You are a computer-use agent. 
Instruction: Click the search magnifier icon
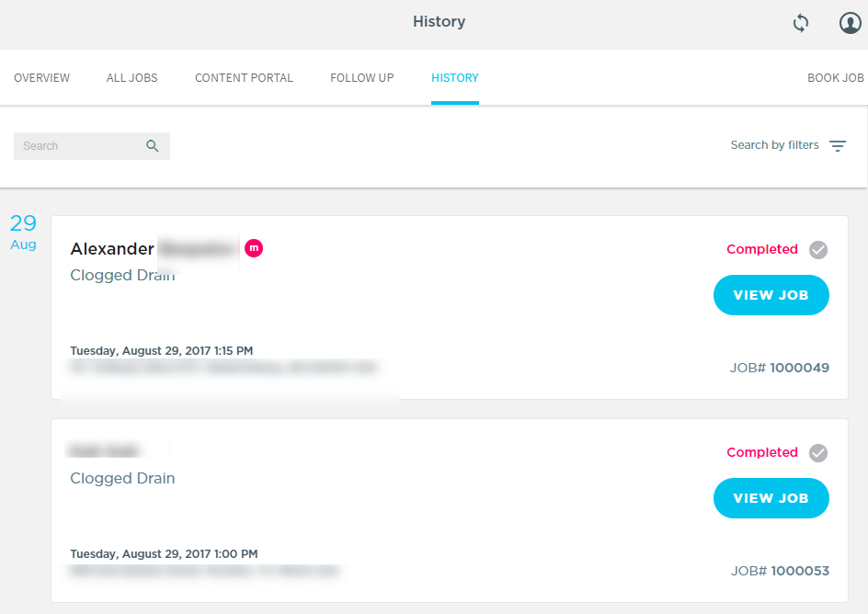(153, 146)
